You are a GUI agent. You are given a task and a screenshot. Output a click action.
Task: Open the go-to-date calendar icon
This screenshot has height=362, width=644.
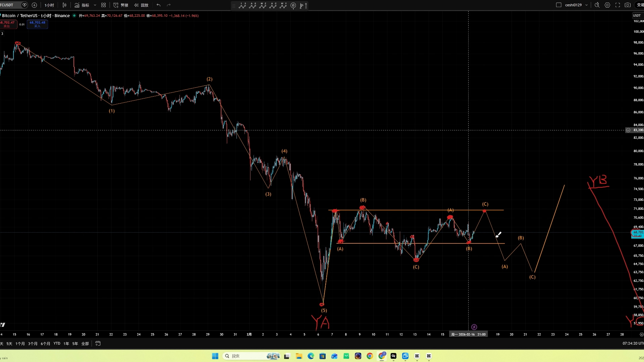point(98,344)
